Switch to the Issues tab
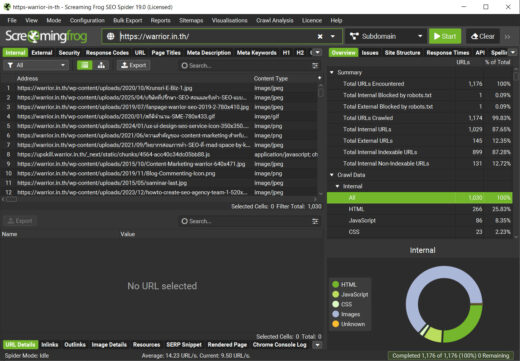Screen dimensions: 520x361 tap(370, 53)
